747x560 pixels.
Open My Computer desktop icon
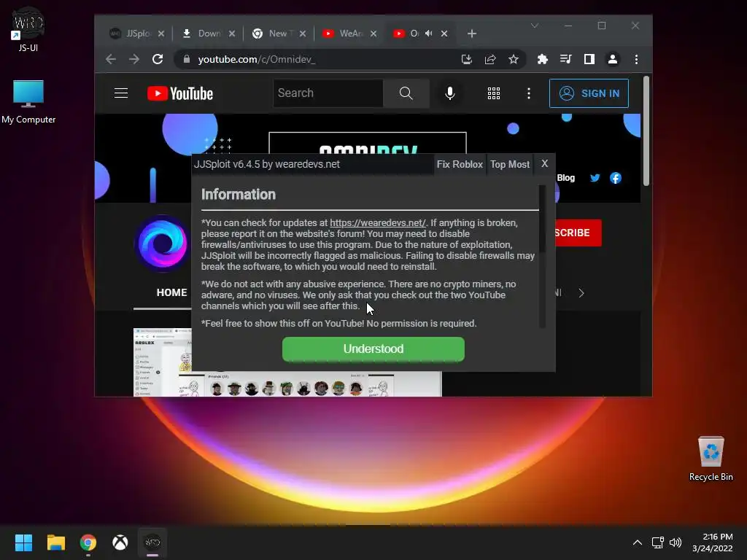28,102
